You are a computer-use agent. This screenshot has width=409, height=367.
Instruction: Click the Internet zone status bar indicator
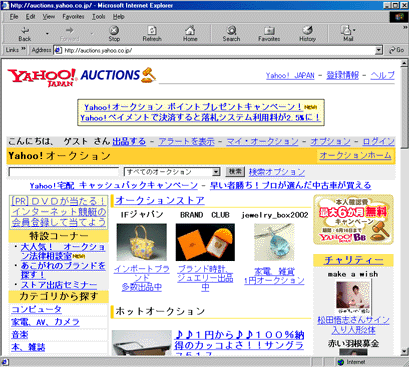[x=351, y=362]
